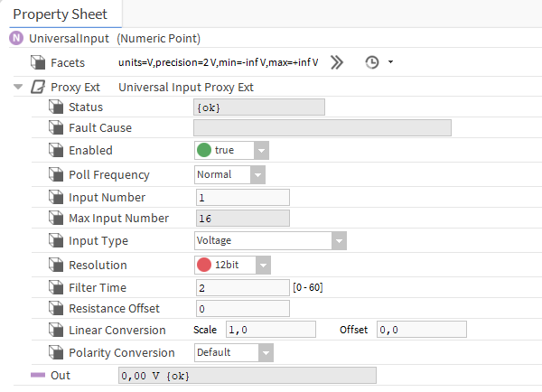Viewport: 542px width, 392px height.
Task: Click the red 12bit Resolution indicator
Action: [x=204, y=266]
